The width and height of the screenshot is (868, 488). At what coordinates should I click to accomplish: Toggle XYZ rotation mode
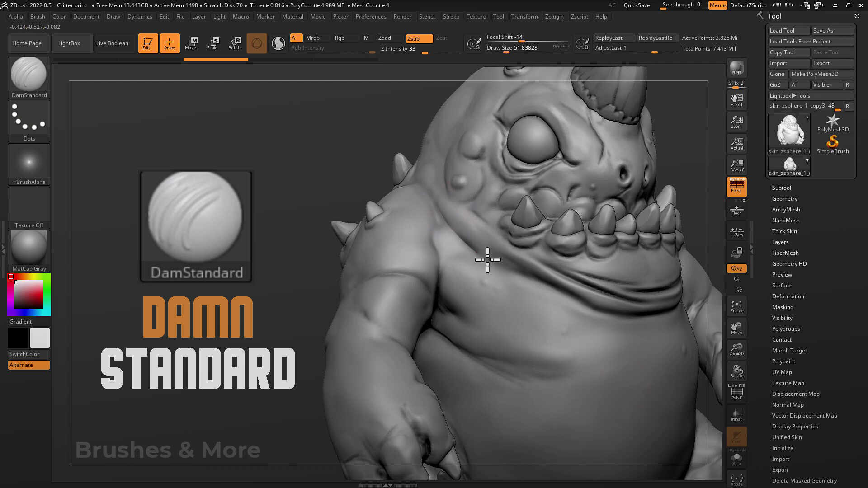tap(736, 268)
